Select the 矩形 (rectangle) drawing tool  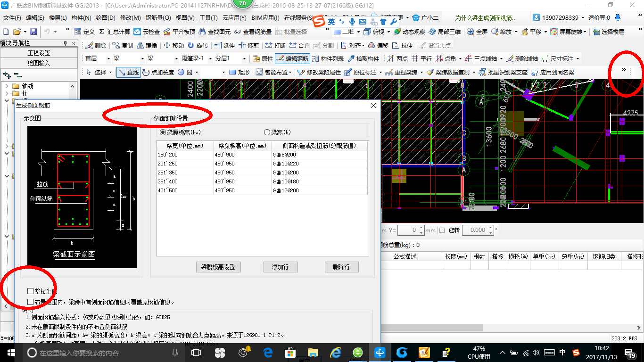(x=239, y=72)
